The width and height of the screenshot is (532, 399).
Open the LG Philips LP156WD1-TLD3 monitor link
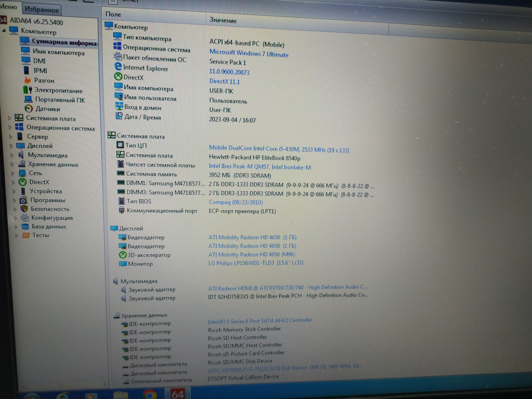pos(256,263)
